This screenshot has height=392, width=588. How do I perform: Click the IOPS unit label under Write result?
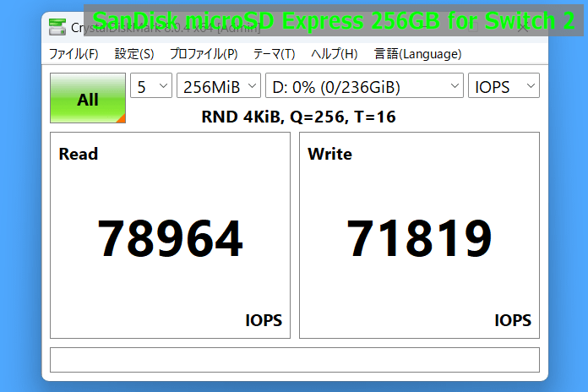[x=513, y=320]
